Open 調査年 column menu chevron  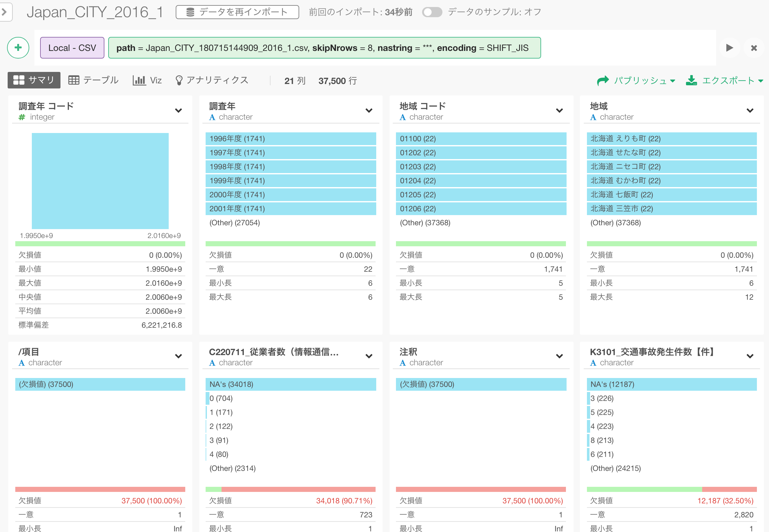[369, 110]
